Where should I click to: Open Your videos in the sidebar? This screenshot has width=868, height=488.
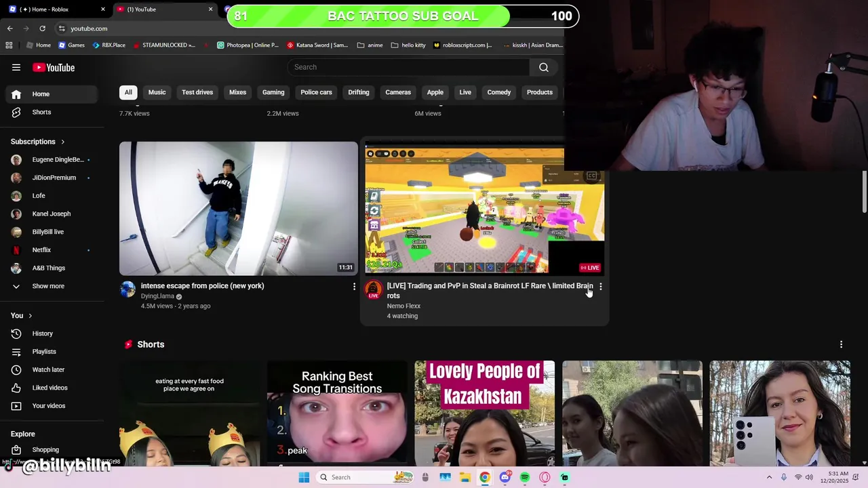coord(52,406)
